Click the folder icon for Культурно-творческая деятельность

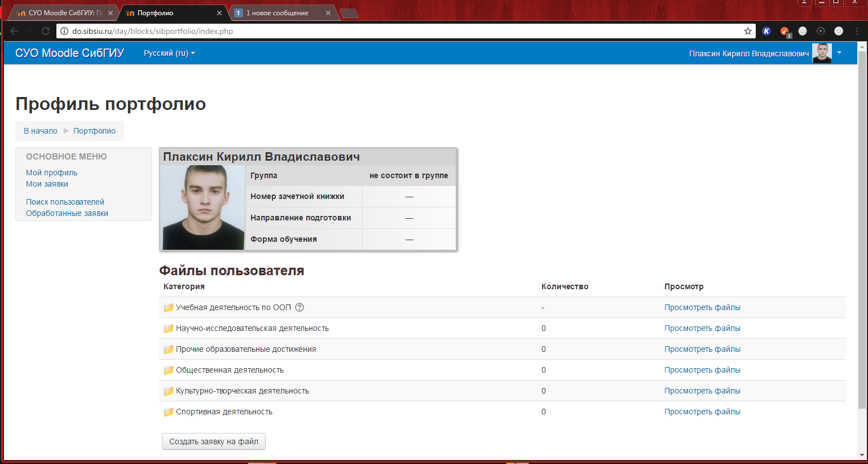pos(168,391)
